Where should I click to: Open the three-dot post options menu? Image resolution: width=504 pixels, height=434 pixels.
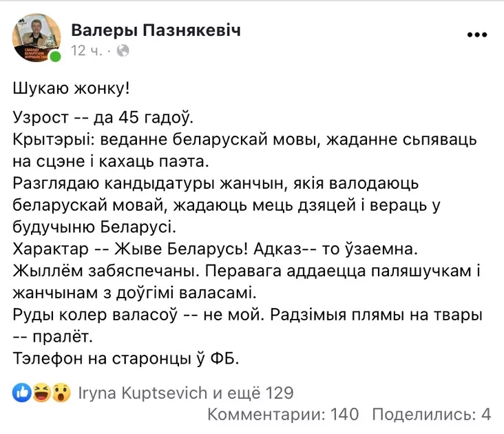477,34
